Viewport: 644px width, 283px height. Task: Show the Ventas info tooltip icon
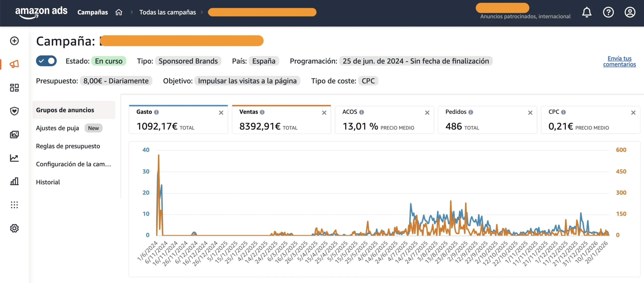[x=262, y=112]
